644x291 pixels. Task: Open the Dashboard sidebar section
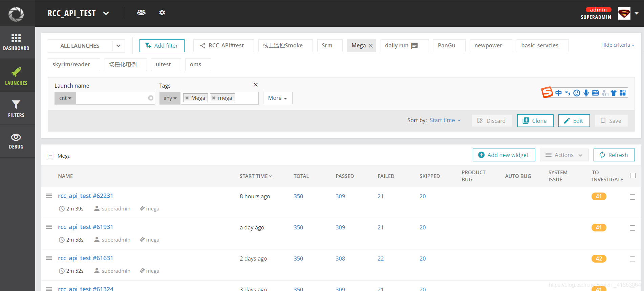pos(16,42)
